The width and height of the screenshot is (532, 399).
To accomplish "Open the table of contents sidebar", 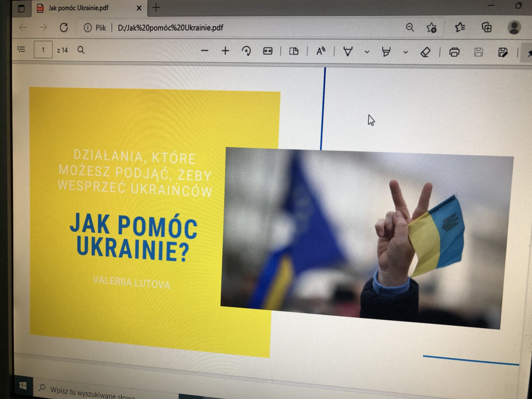I will click(21, 49).
